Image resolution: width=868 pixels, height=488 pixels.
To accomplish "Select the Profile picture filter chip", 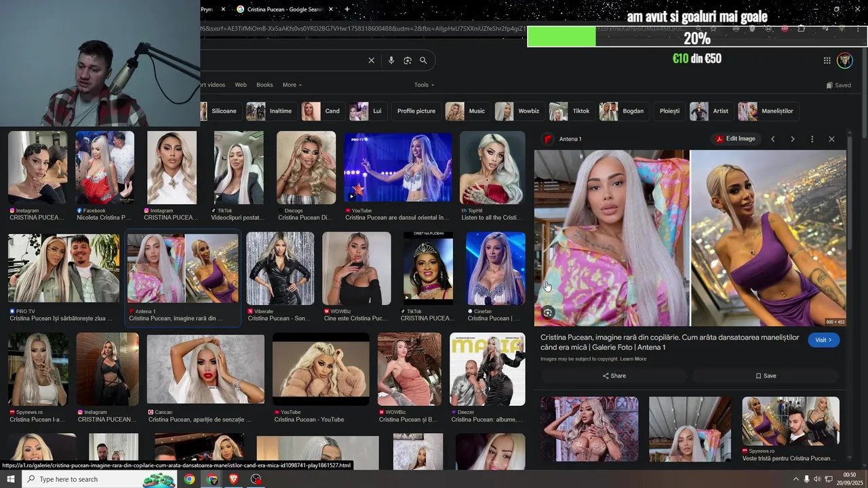I will (x=416, y=111).
